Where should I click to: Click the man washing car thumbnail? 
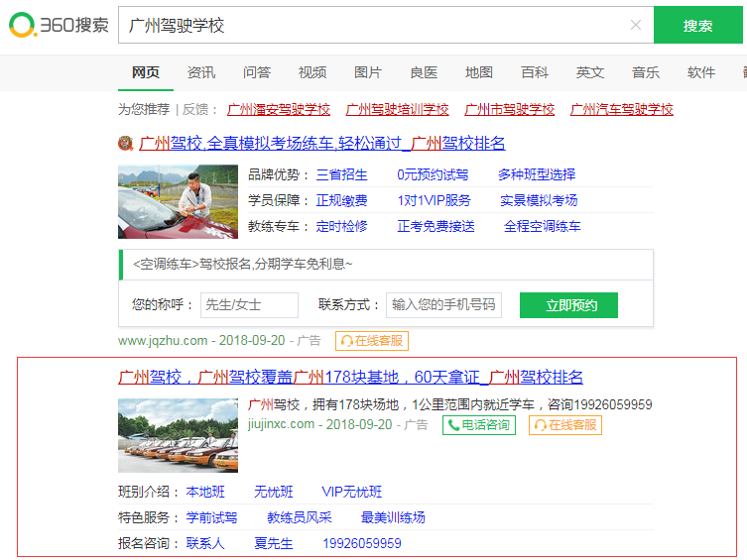coord(178,201)
